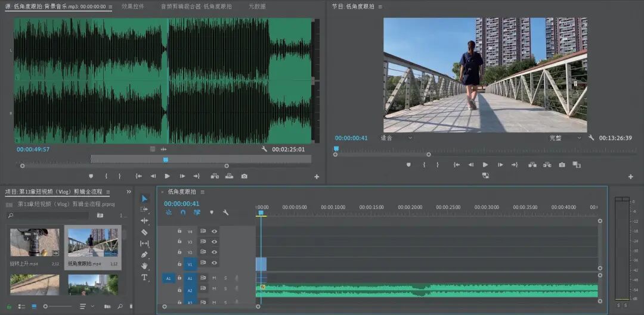This screenshot has height=315, width=644.
Task: Step forward one frame in Program monitor
Action: coord(500,165)
